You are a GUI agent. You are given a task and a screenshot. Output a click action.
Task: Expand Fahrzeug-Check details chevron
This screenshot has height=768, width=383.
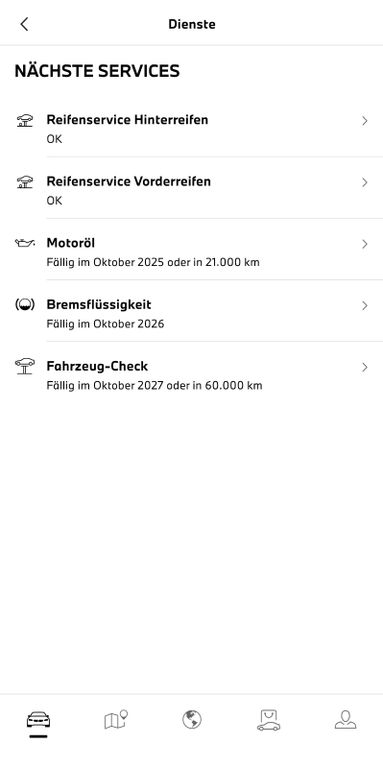(364, 367)
